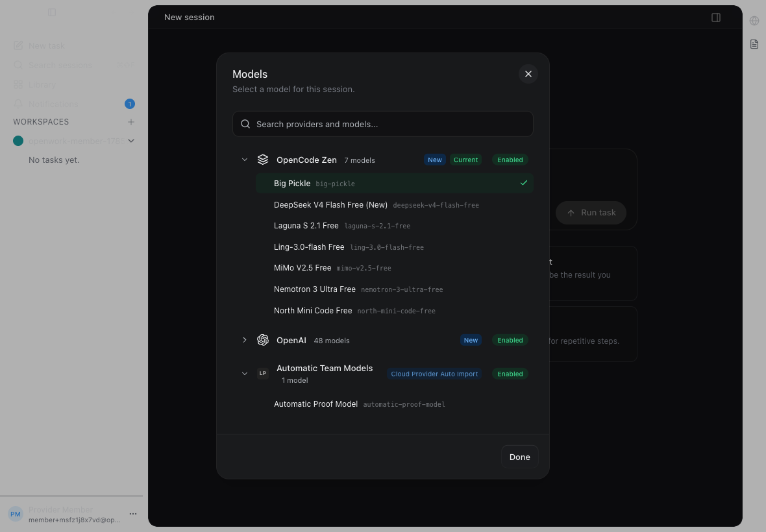This screenshot has width=766, height=532.
Task: Click the '48 models' count text
Action: (332, 341)
